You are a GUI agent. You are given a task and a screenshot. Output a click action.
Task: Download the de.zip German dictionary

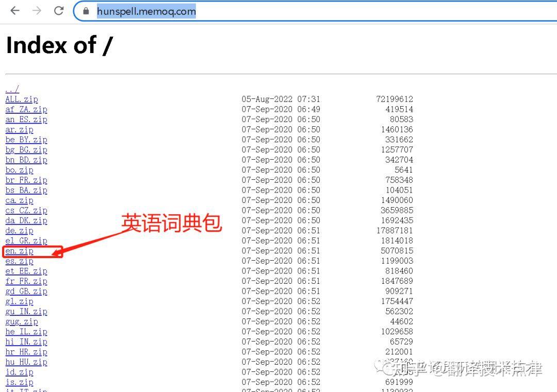[19, 231]
